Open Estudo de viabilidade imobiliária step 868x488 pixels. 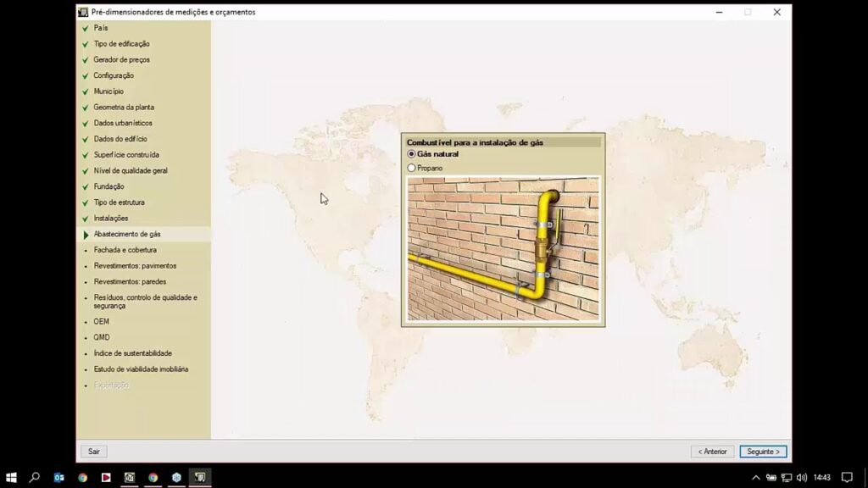(x=141, y=369)
